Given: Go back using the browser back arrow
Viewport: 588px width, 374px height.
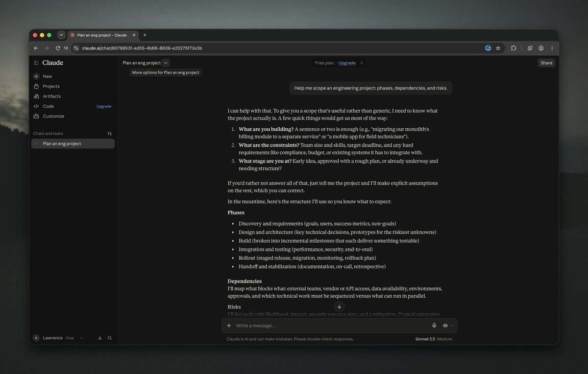Looking at the screenshot, I should click(36, 48).
